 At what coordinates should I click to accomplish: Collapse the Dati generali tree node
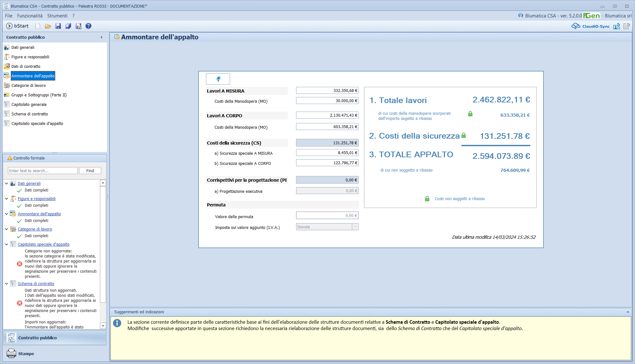tap(6, 183)
